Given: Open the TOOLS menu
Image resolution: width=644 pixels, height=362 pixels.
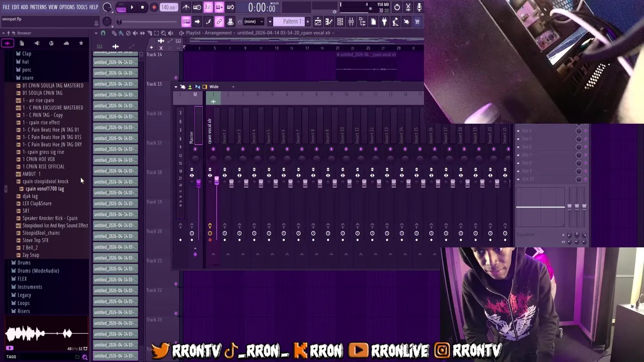Looking at the screenshot, I should pyautogui.click(x=82, y=7).
